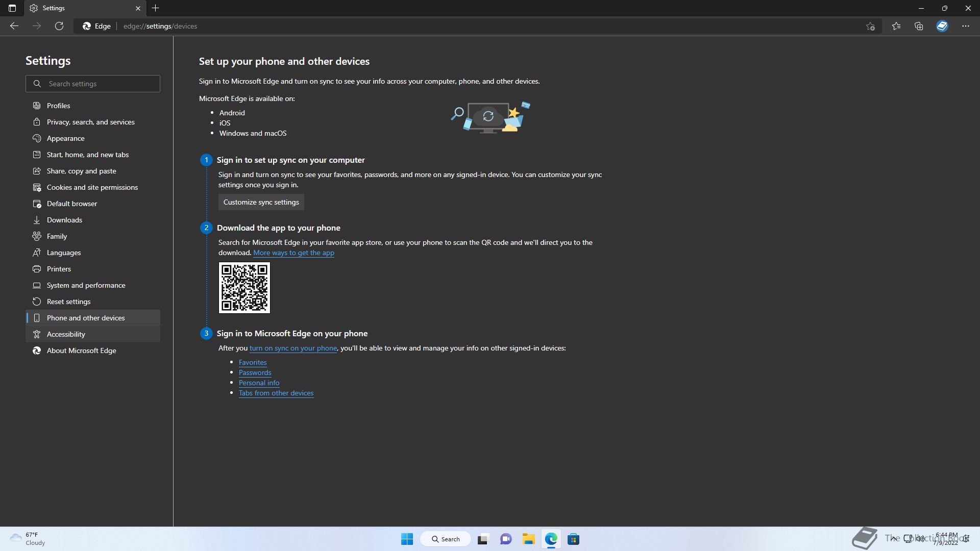Add this page to favorites
The height and width of the screenshot is (551, 980).
(x=870, y=26)
